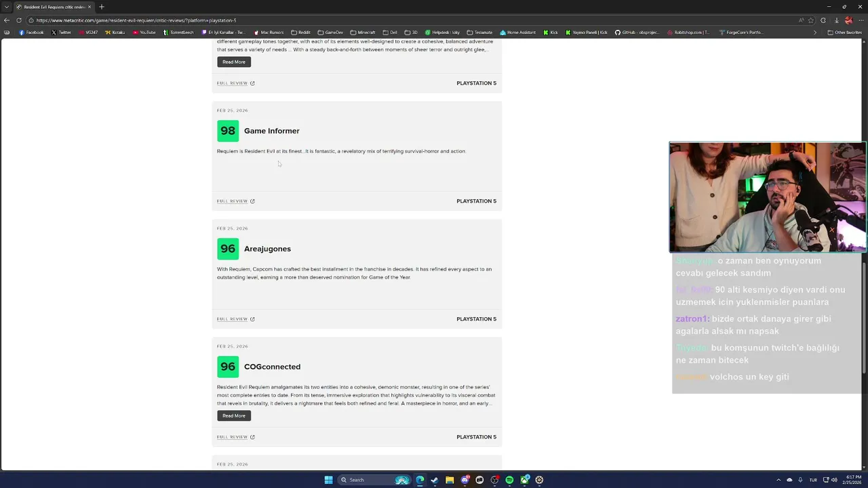Click the 98 score badge

click(228, 131)
